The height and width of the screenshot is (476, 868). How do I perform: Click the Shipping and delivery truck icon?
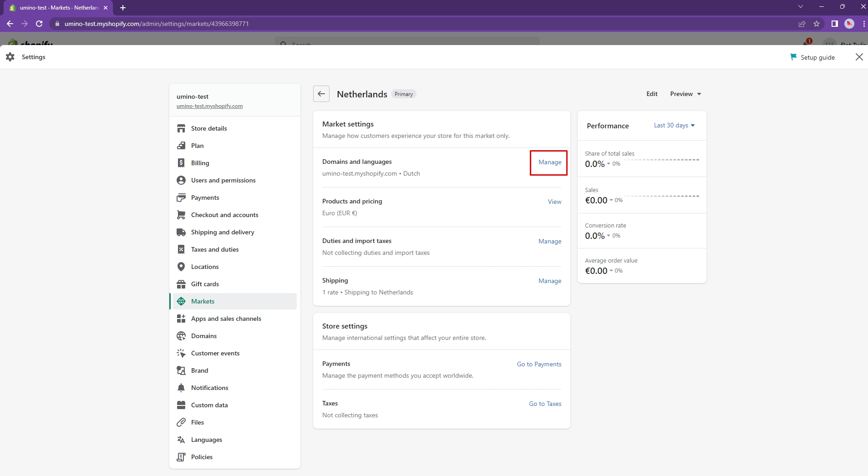click(x=181, y=232)
